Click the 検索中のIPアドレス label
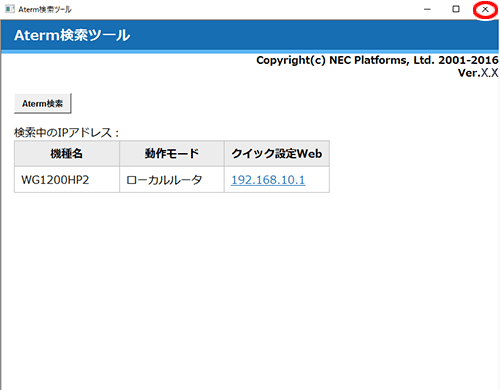Viewport: 500px width, 390px height. tap(67, 133)
